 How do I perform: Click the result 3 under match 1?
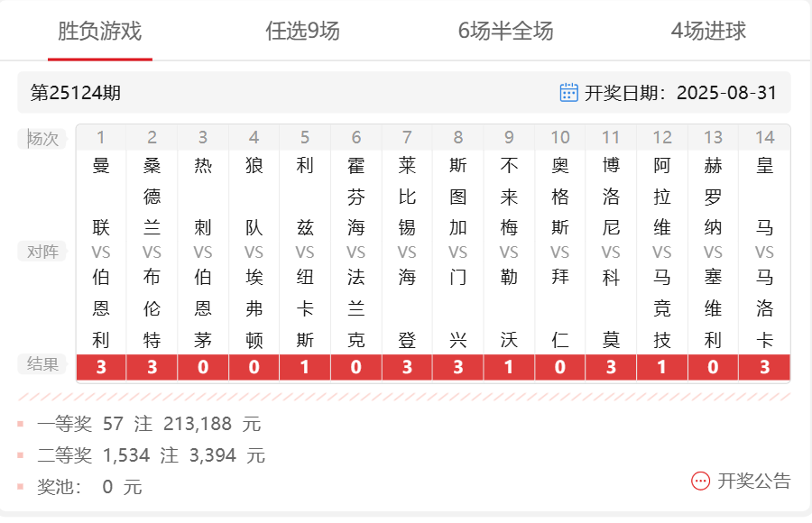(x=101, y=367)
